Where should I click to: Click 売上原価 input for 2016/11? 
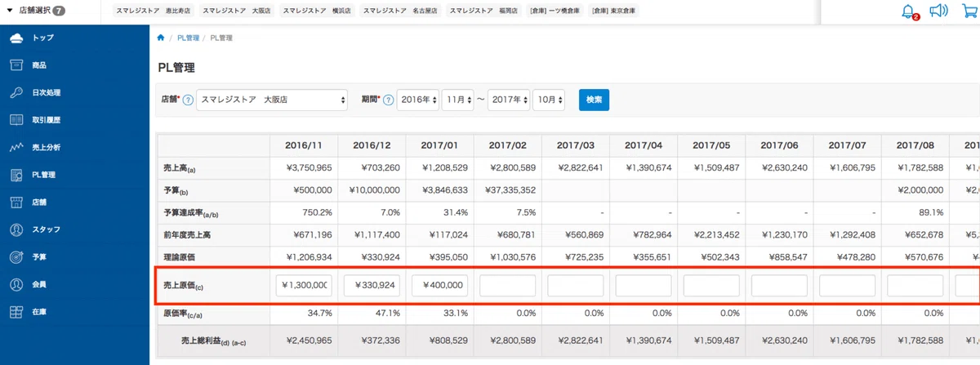click(304, 286)
